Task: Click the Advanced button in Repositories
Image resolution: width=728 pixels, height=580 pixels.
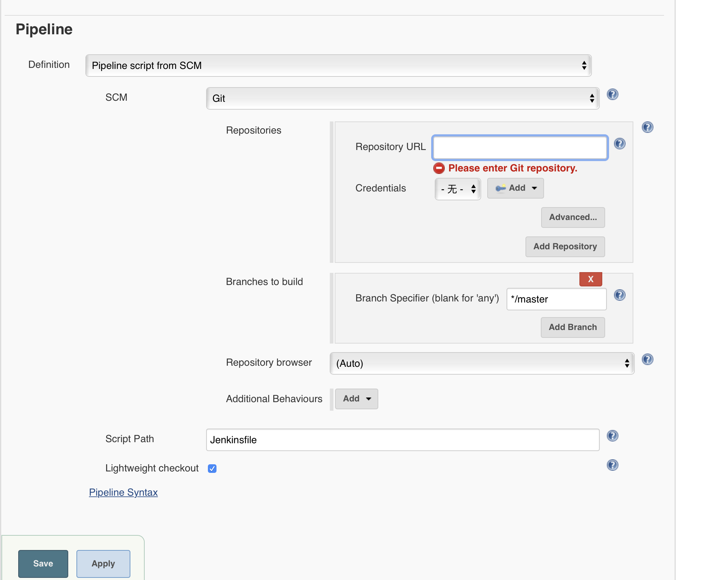Action: (x=572, y=217)
